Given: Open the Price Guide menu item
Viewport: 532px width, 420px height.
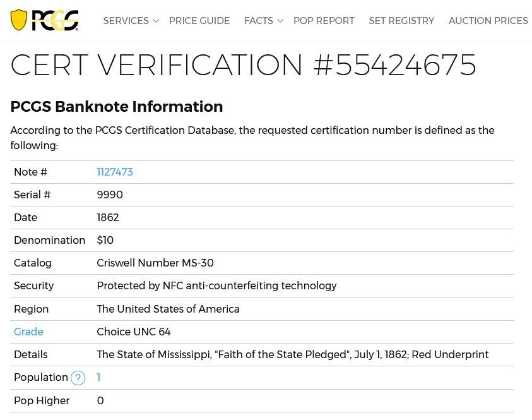Looking at the screenshot, I should click(199, 21).
